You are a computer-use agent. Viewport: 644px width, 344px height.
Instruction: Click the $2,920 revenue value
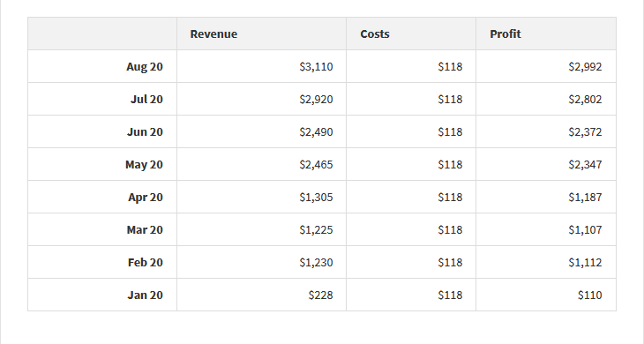[x=316, y=100]
